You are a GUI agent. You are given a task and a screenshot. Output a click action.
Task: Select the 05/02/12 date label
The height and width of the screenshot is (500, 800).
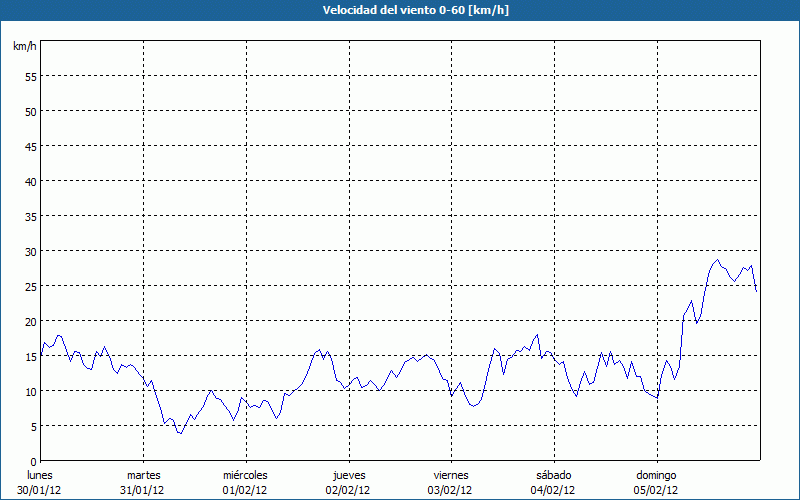pos(656,490)
